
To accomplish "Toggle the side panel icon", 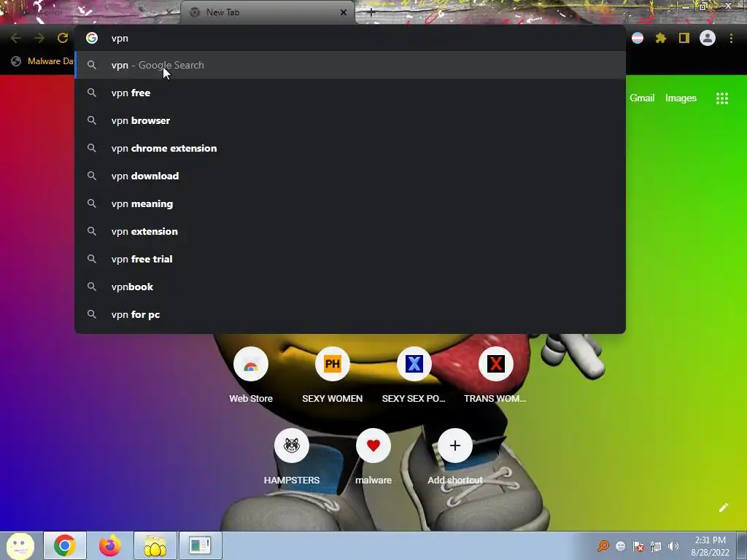I will [684, 38].
